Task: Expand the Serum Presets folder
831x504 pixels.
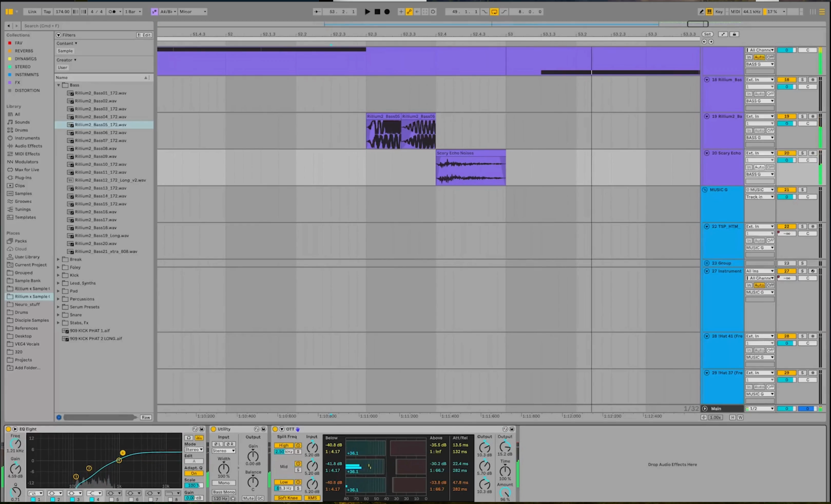Action: [x=58, y=307]
